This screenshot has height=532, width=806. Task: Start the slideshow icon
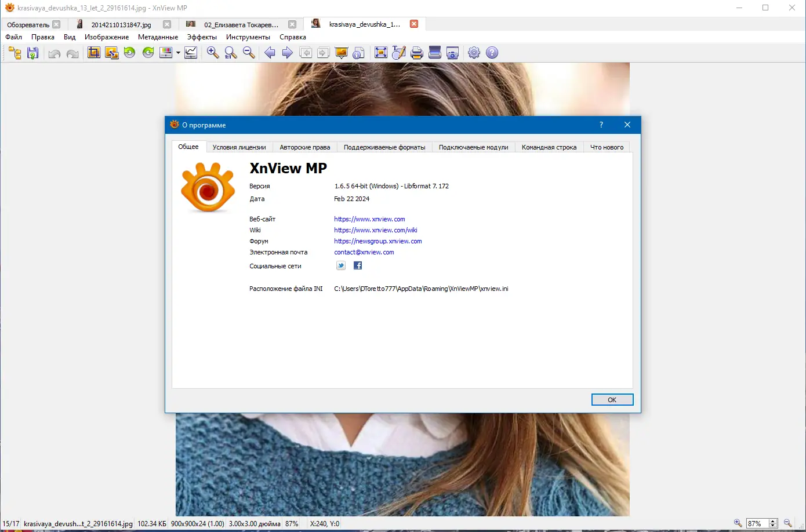(342, 53)
